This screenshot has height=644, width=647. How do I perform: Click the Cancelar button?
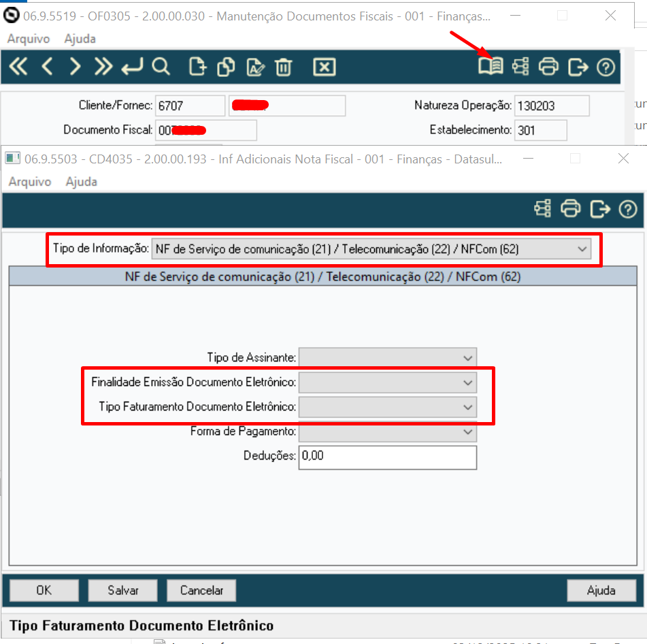[201, 590]
